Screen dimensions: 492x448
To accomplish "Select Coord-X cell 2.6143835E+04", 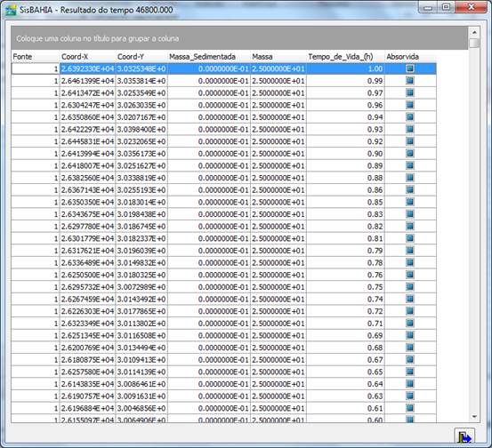I will pos(87,384).
